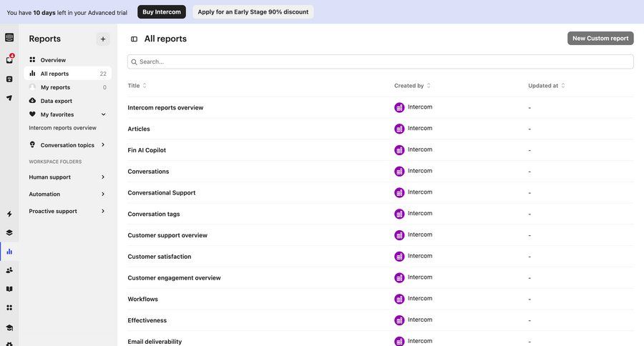This screenshot has width=644, height=346.
Task: Open Overview in Reports menu
Action: 67,60
